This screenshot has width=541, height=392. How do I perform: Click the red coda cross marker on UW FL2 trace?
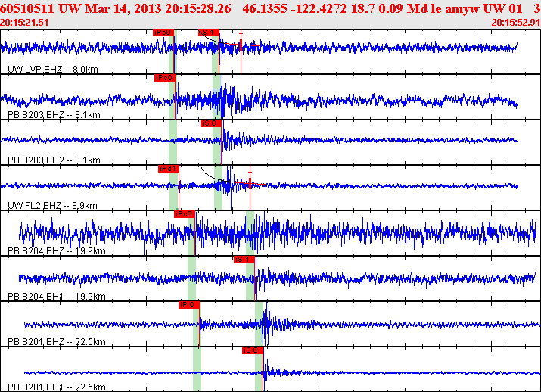(250, 184)
